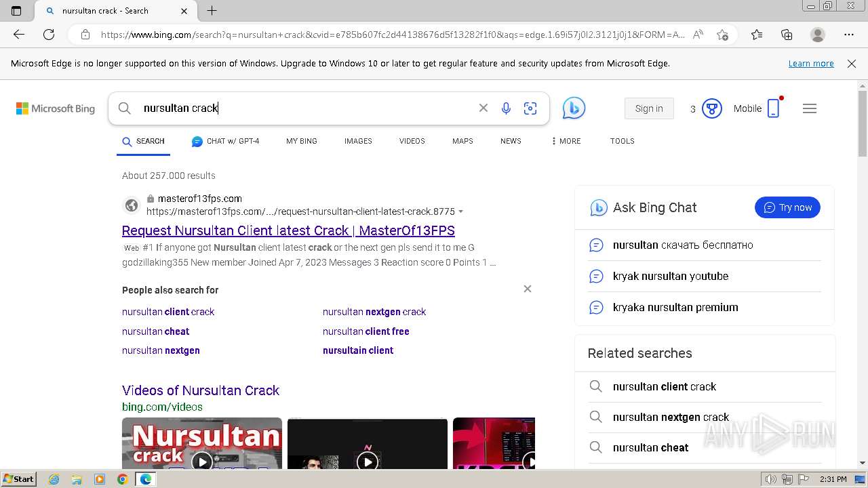Search for nursultan client free
The height and width of the screenshot is (488, 868).
(366, 331)
